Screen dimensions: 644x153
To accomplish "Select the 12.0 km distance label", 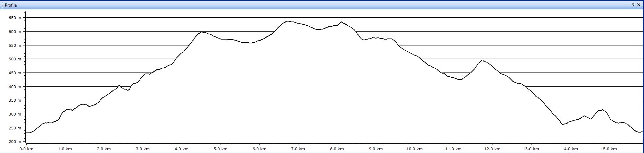I will tap(493, 149).
